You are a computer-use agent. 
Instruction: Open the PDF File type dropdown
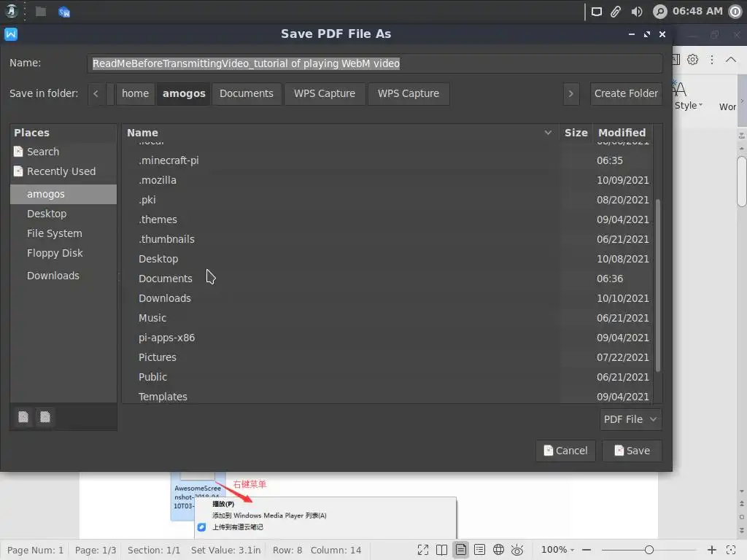pos(631,419)
